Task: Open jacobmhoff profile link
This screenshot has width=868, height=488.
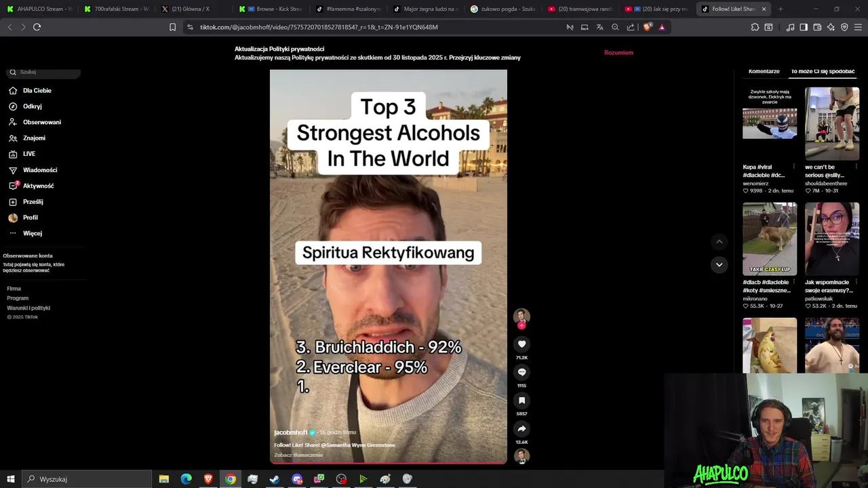Action: point(290,432)
